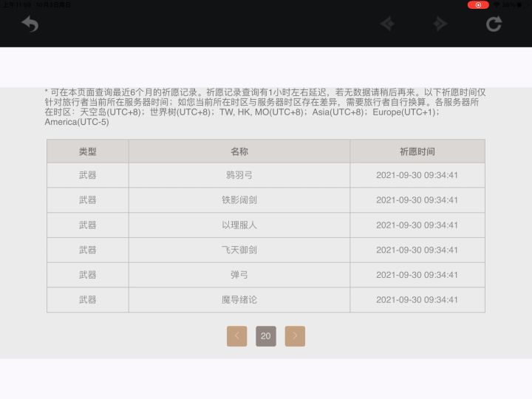Select the 武器 type cell in 以理服人 row
Screen dimensions: 532x399
(x=87, y=225)
